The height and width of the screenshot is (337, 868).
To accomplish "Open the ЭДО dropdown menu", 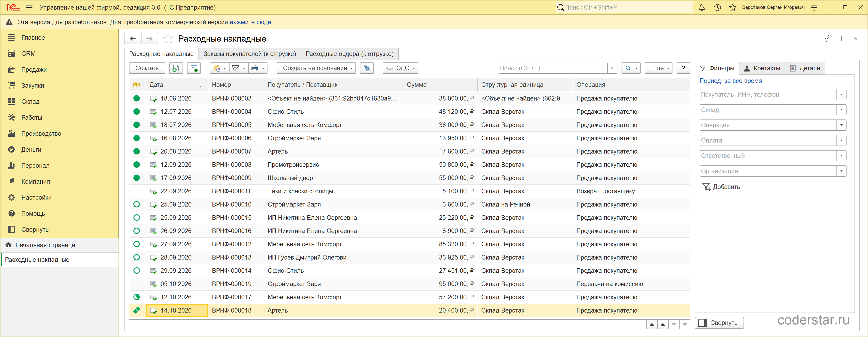I will (x=400, y=68).
